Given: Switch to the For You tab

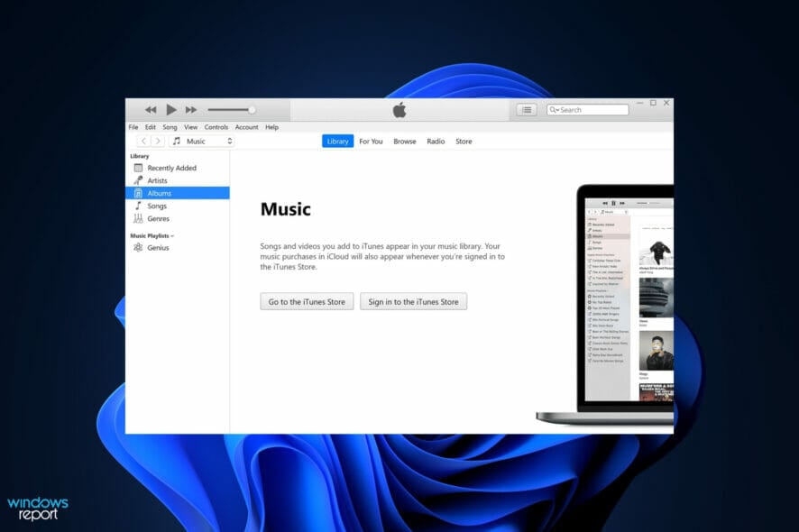Looking at the screenshot, I should [371, 142].
